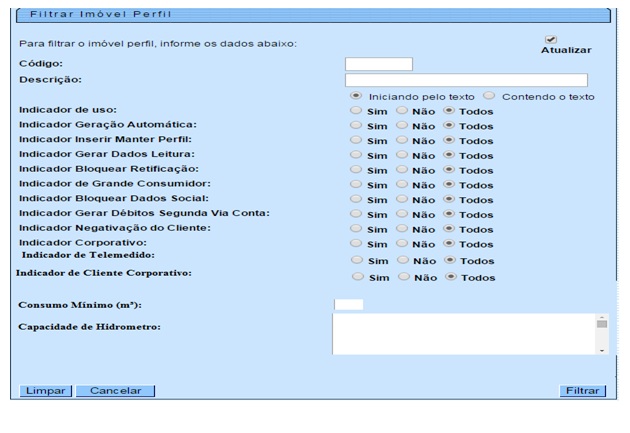Screen dimensions: 630x433
Task: Click the Filtrar button
Action: [583, 391]
